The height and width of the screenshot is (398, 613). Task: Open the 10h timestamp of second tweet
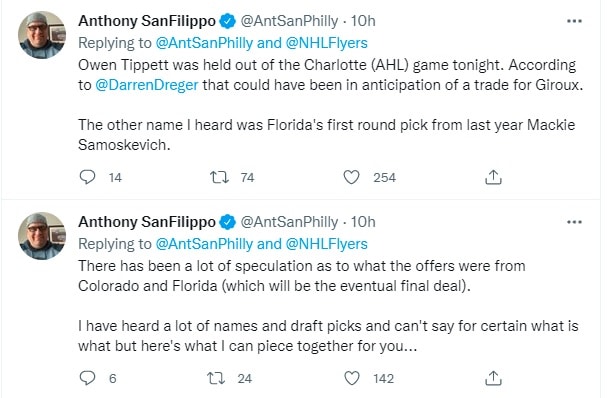coord(363,222)
